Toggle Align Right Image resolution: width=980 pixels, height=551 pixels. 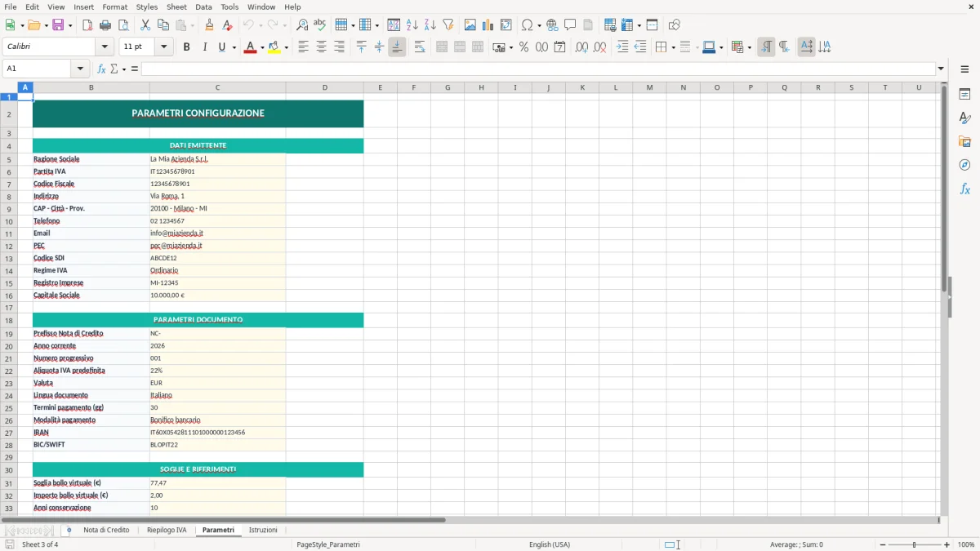339,47
